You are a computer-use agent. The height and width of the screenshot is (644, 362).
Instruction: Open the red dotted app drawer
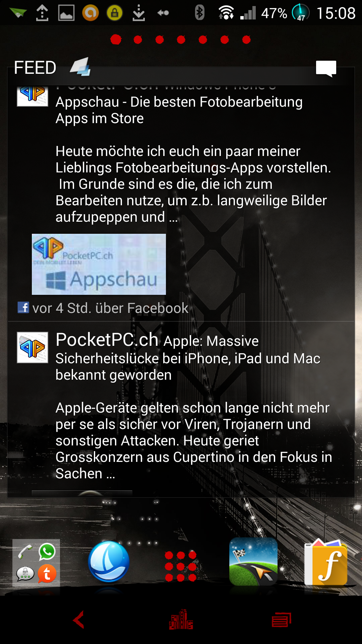click(x=181, y=566)
